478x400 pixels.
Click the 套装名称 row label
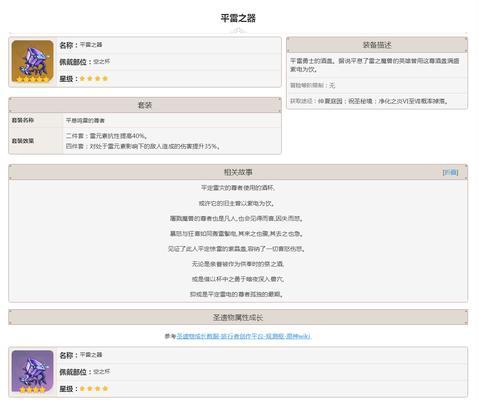point(23,120)
